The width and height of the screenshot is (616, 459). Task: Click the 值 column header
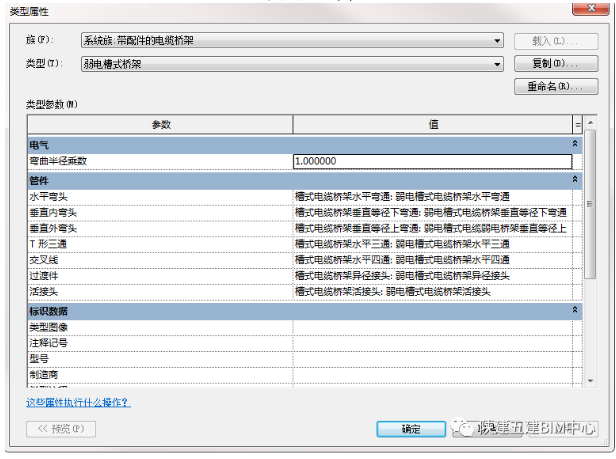click(x=433, y=125)
